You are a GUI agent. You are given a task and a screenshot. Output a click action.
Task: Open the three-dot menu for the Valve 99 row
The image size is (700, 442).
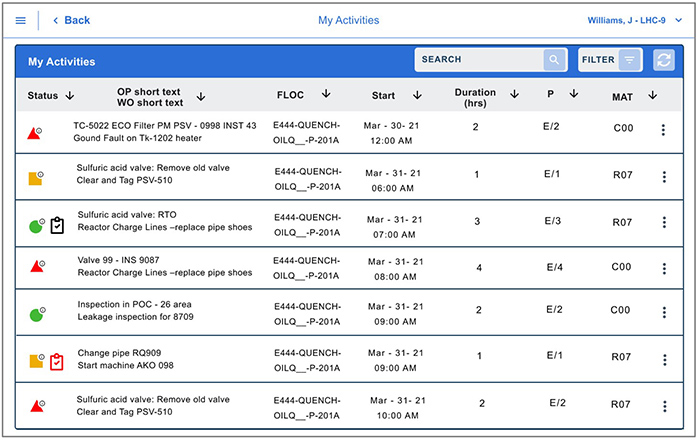(x=663, y=268)
